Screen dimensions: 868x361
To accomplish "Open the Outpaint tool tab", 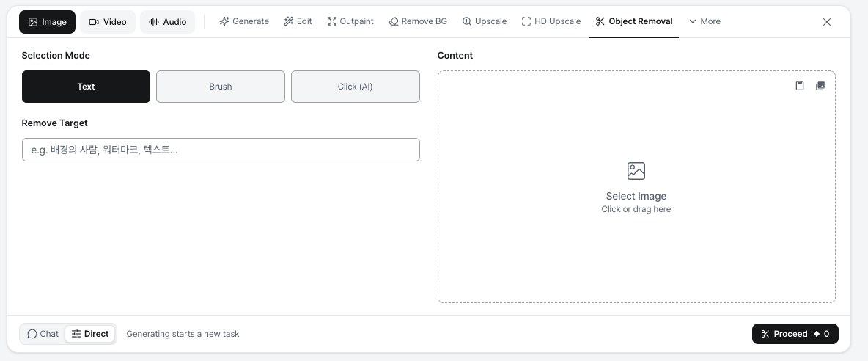I will pyautogui.click(x=350, y=21).
